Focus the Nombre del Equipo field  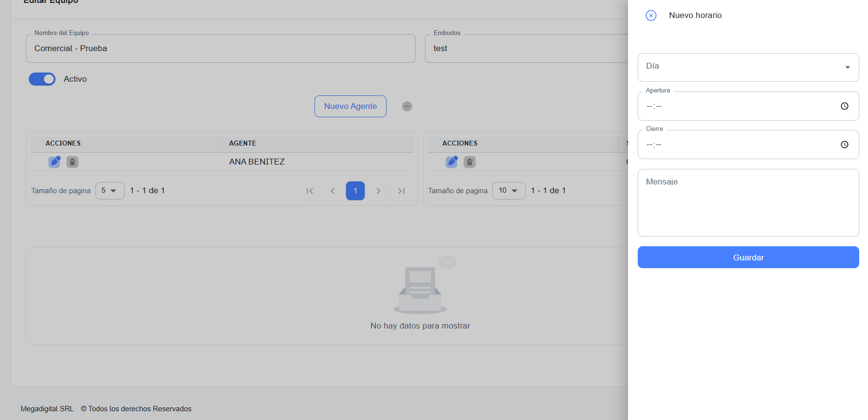[221, 49]
